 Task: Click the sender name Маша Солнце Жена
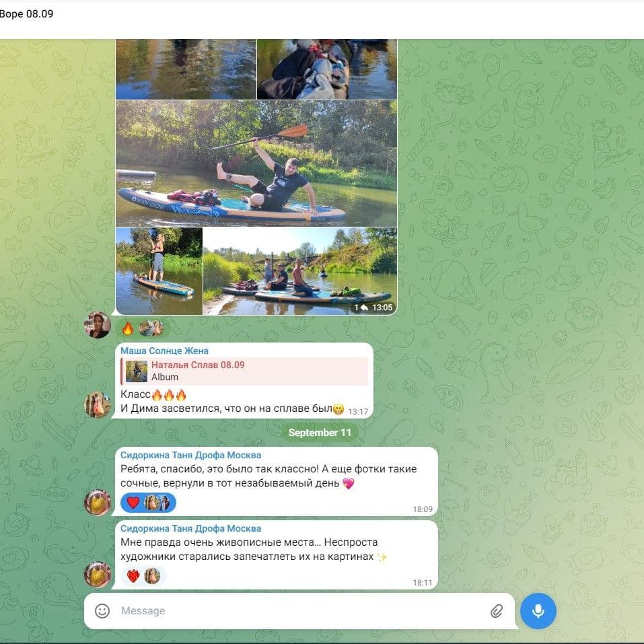[x=164, y=351]
